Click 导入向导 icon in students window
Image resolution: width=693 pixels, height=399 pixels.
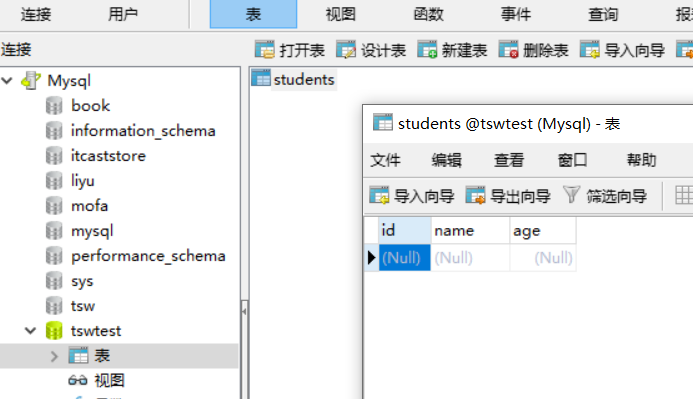click(379, 195)
